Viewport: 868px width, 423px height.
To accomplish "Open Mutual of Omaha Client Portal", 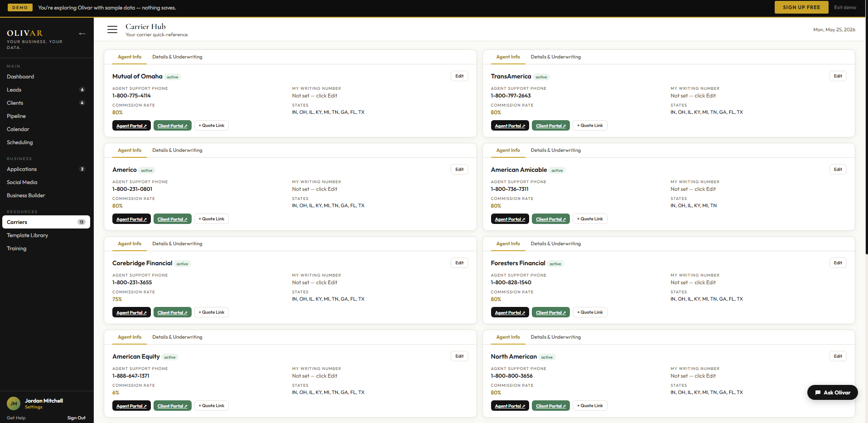I will [x=172, y=126].
